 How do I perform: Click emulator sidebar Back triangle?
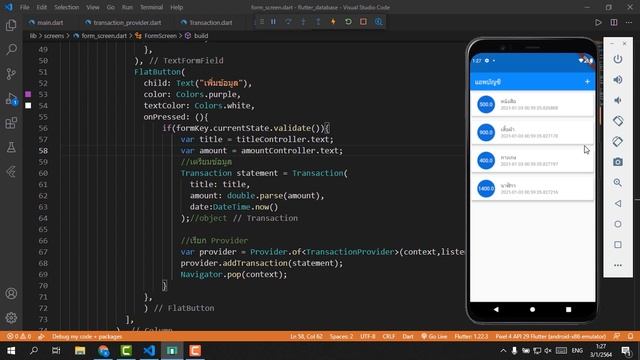click(618, 203)
